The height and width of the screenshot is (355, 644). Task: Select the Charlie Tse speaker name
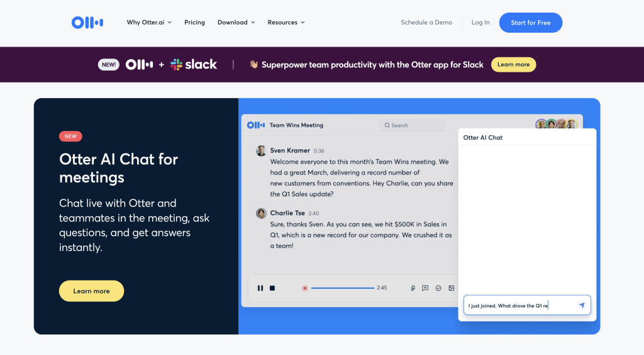287,213
